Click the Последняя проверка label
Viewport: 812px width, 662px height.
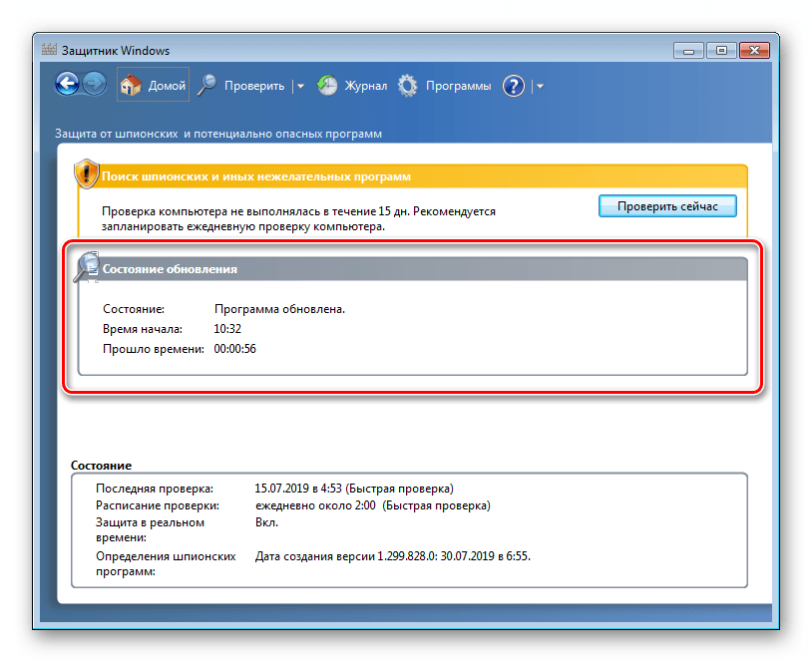[155, 489]
